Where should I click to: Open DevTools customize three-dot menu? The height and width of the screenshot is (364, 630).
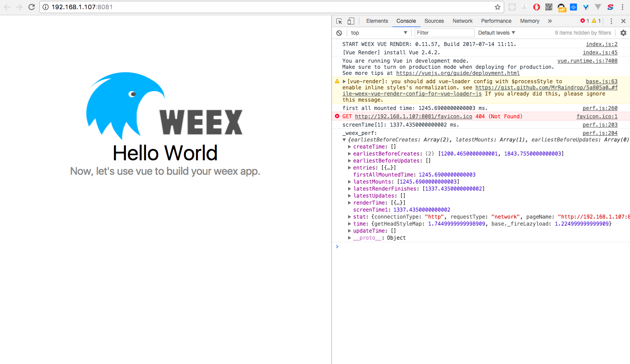coord(611,21)
